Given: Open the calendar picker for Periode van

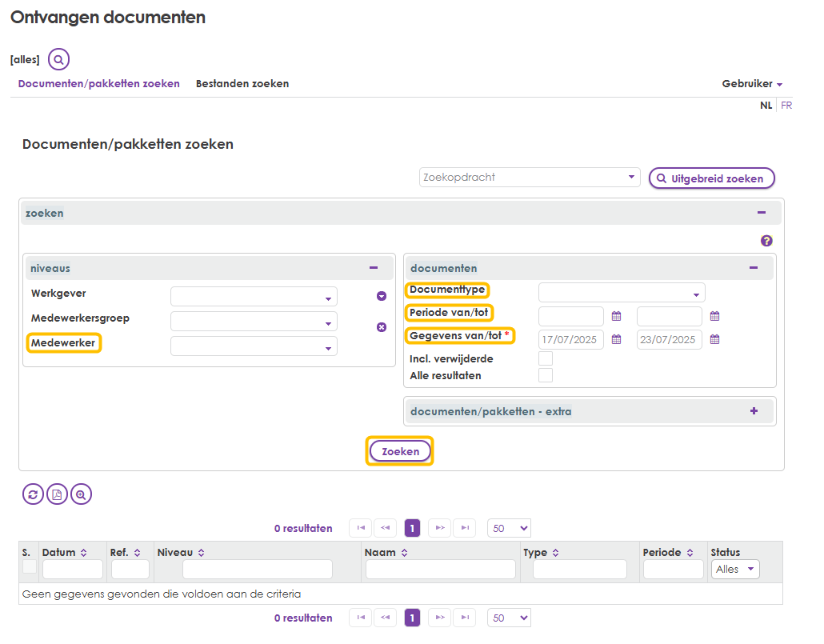Looking at the screenshot, I should coord(616,316).
